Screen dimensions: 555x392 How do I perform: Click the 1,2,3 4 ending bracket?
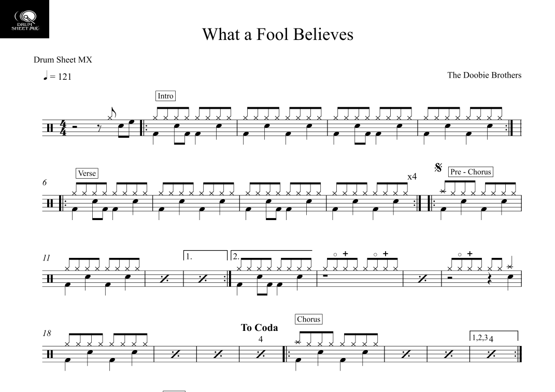pos(494,336)
